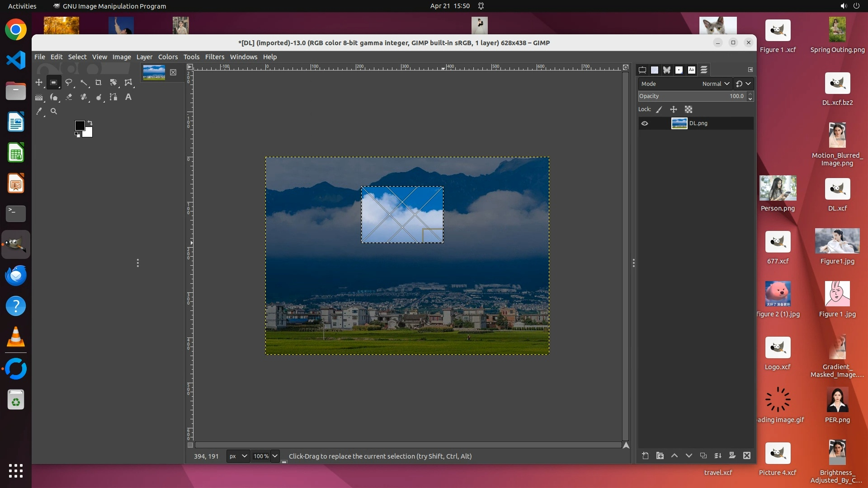This screenshot has height=488, width=868.
Task: Select the Zoom magnifier tool
Action: tap(54, 111)
